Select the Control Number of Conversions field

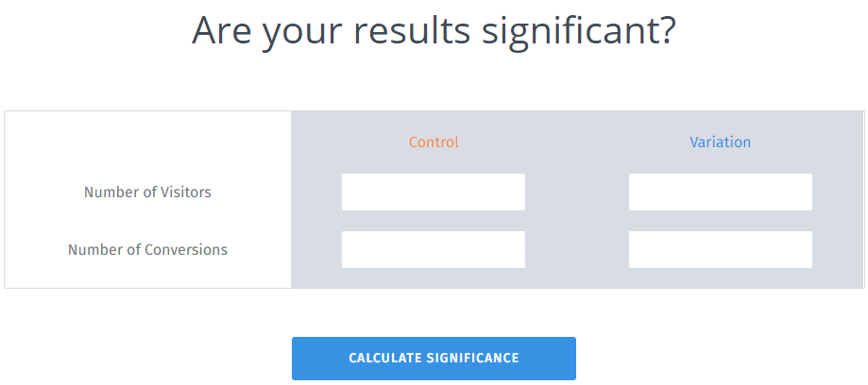pos(433,250)
